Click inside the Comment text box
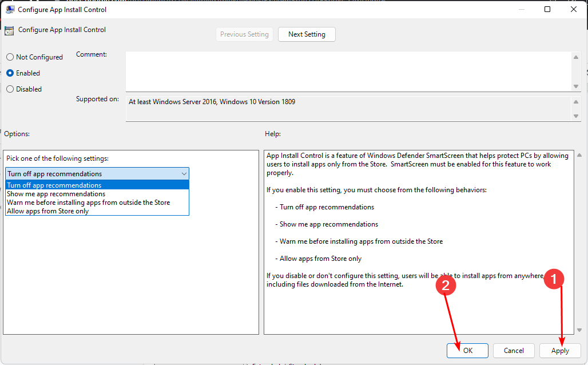588x365 pixels. pyautogui.click(x=348, y=71)
